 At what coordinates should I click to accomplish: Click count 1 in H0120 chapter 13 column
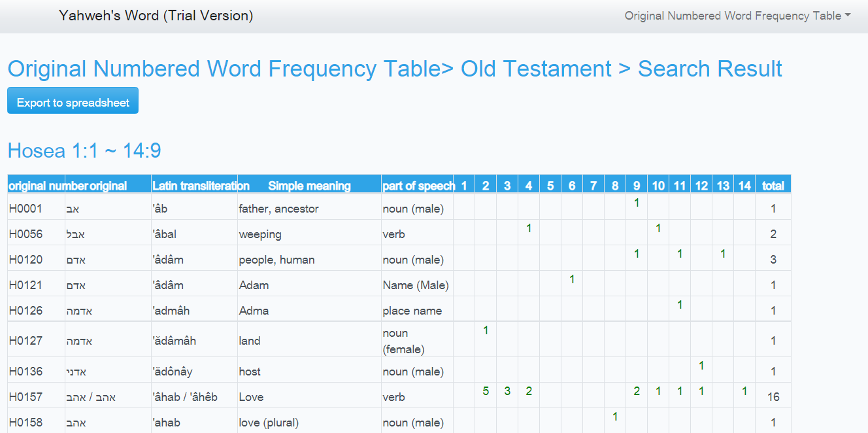[723, 254]
